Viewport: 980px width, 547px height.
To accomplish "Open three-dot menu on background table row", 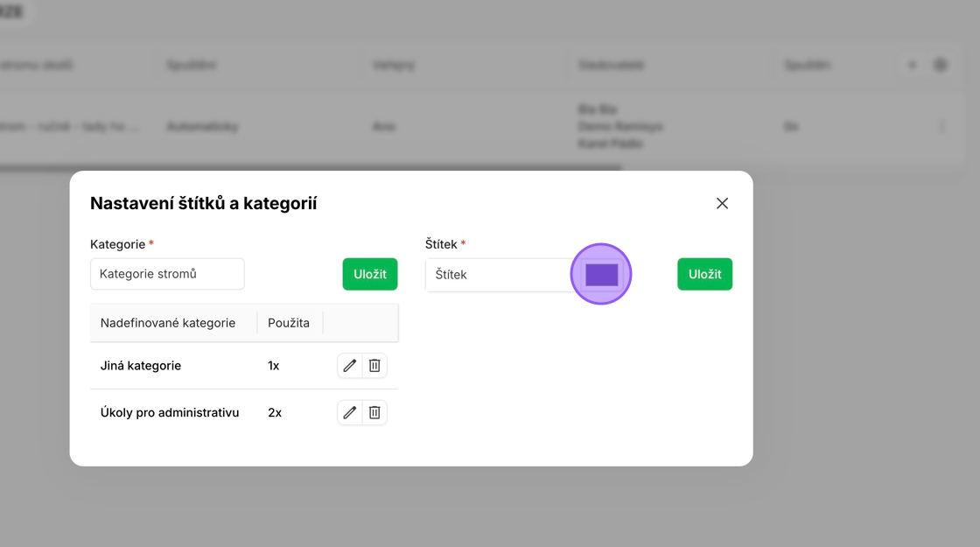I will click(x=942, y=127).
